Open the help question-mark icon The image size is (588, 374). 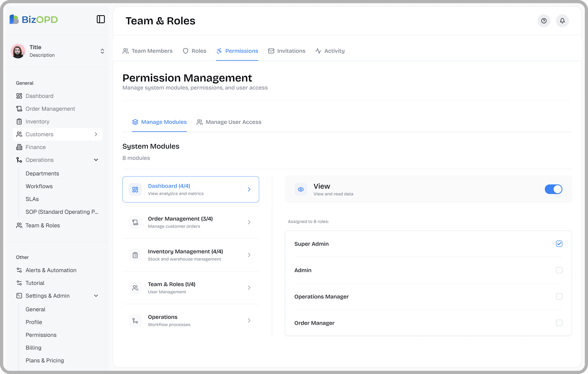point(544,21)
